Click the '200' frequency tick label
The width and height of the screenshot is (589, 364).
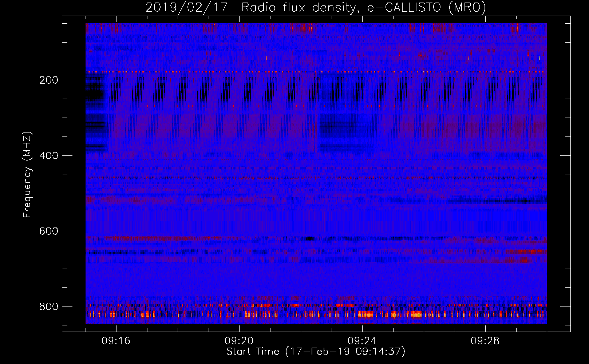pos(49,80)
